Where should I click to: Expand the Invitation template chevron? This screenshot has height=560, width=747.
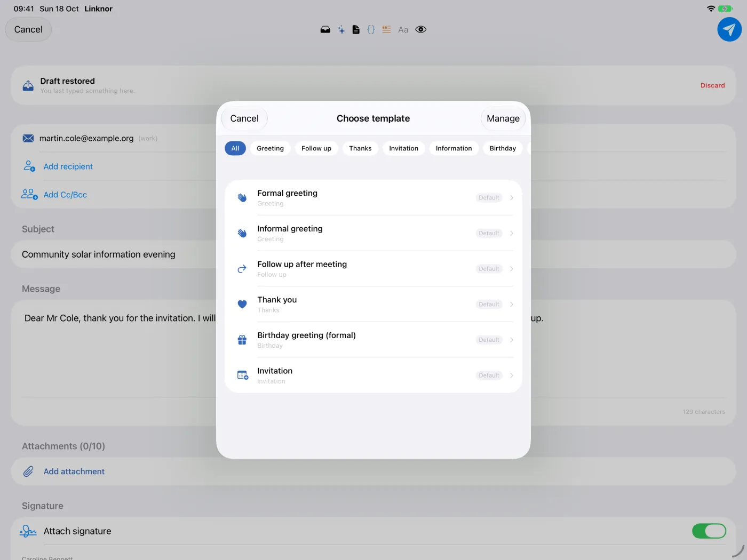512,375
